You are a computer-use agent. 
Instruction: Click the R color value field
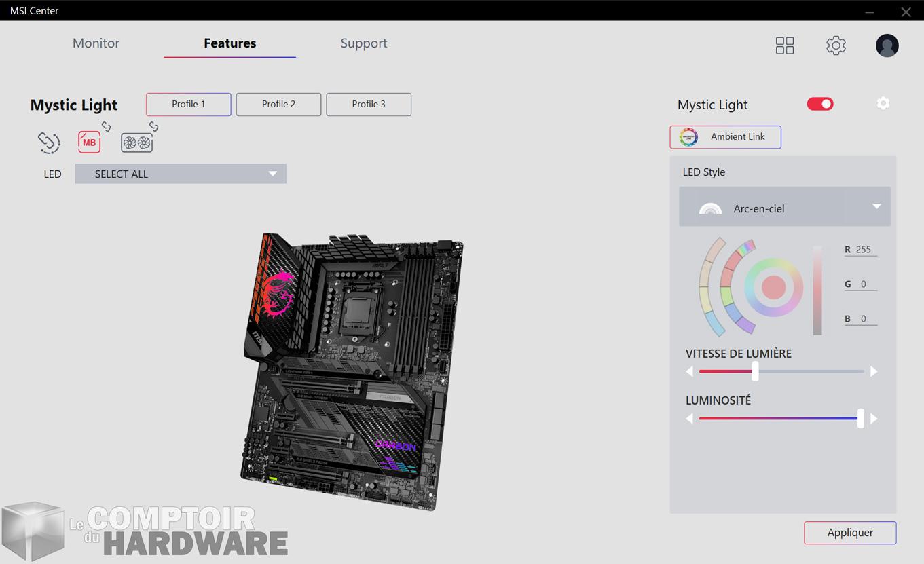click(x=863, y=250)
